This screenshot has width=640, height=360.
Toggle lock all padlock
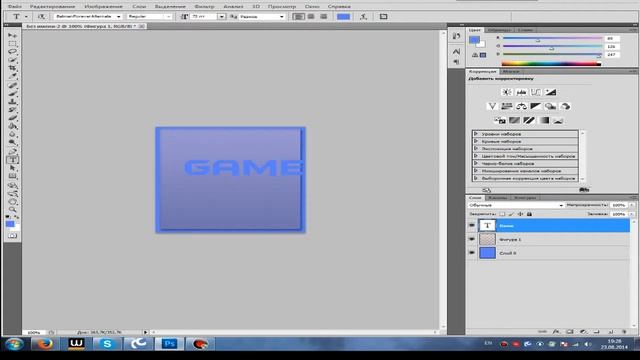[x=529, y=214]
